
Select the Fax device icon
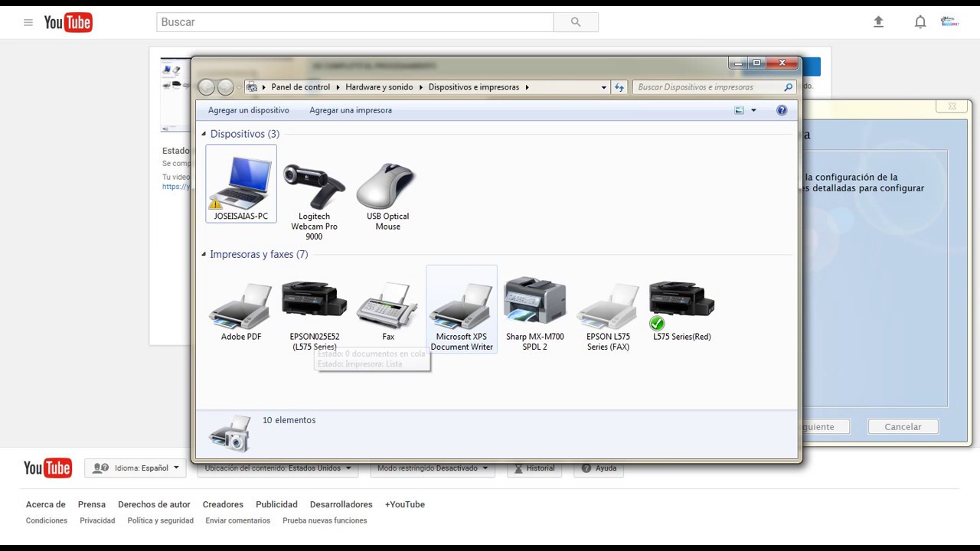388,312
